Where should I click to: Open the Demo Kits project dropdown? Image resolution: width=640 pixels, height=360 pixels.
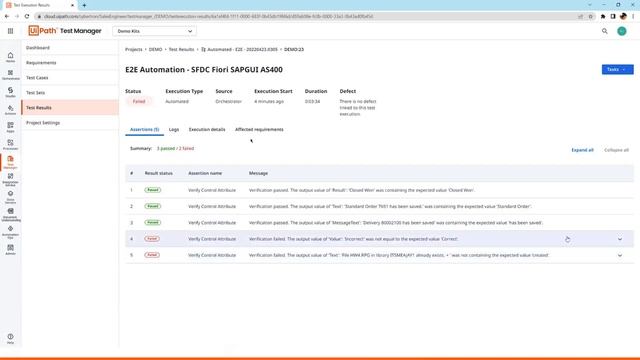coord(154,31)
